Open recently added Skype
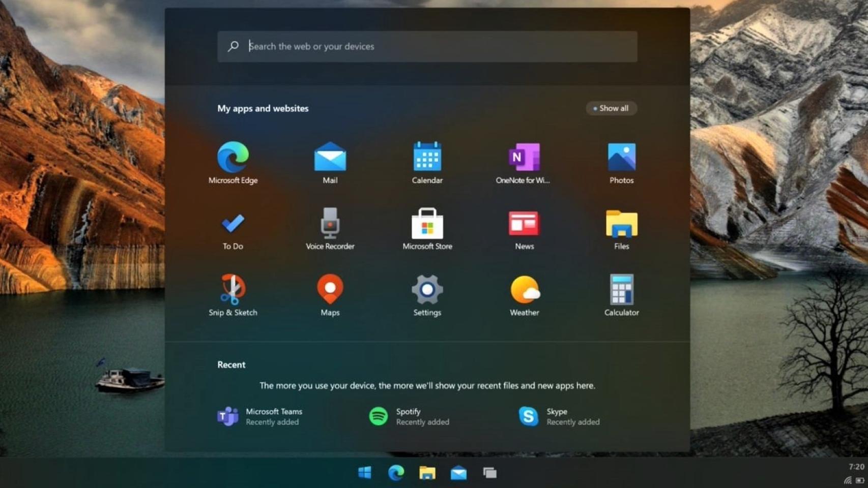Viewport: 868px width, 488px height. [x=559, y=416]
